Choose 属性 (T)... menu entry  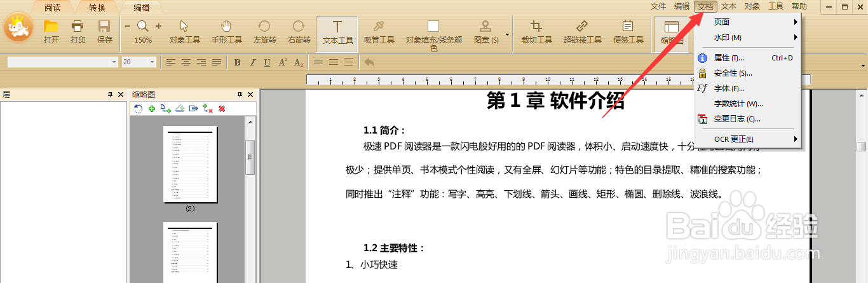point(748,58)
